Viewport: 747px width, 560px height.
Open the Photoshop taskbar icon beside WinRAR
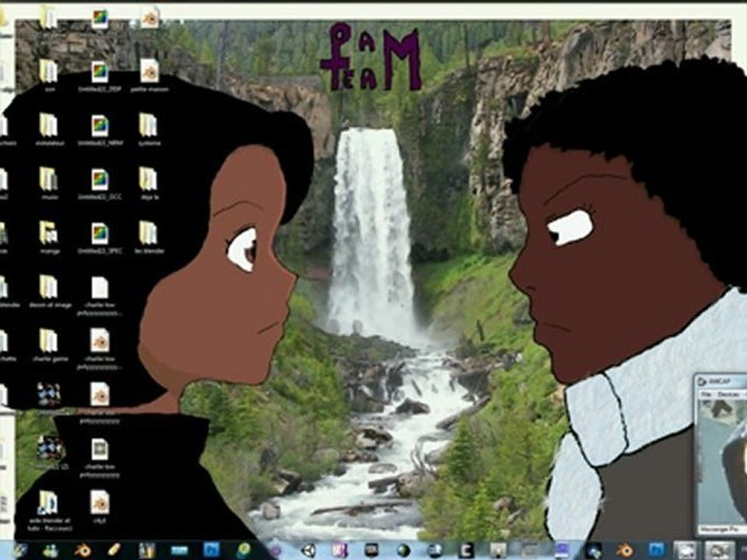point(211,551)
